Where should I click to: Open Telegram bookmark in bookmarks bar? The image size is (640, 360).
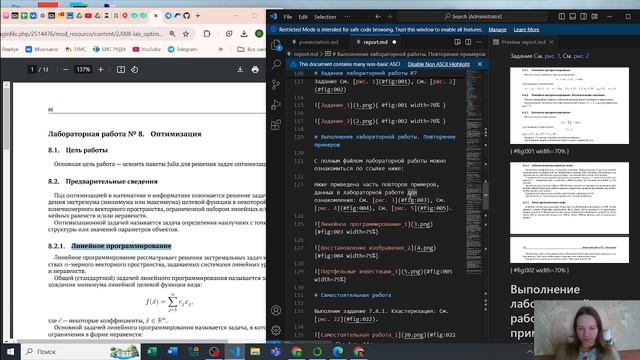182,49
